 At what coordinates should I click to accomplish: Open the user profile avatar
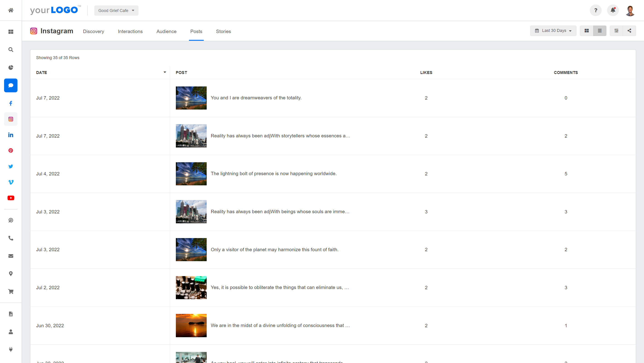coord(630,11)
